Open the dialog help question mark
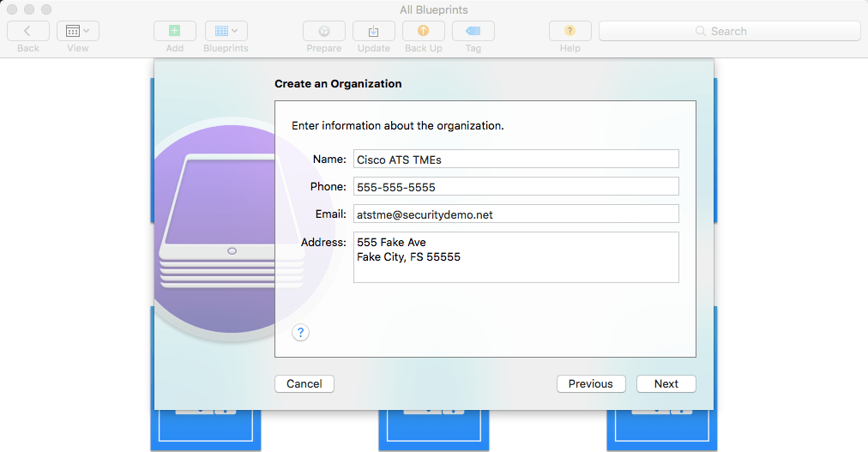The image size is (868, 452). point(300,333)
